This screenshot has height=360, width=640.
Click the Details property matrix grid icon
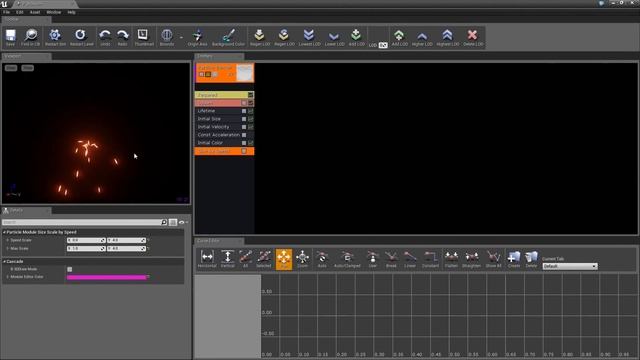[173, 222]
